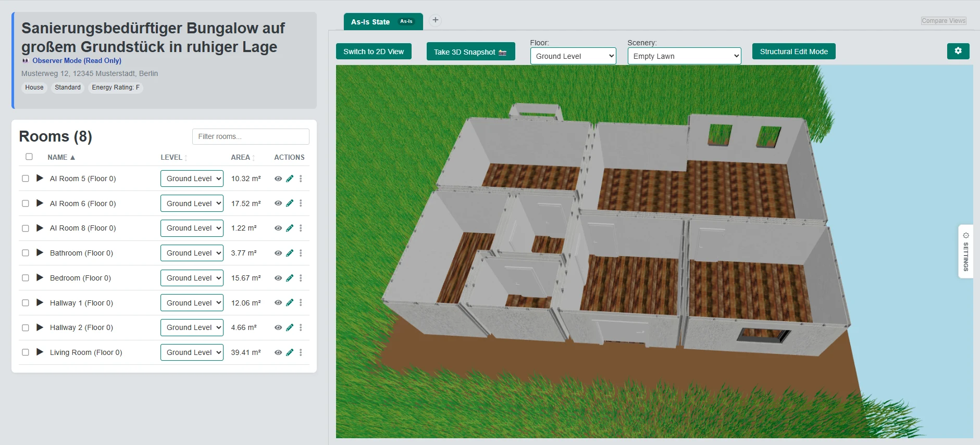Expand the AI Room 5 row
The width and height of the screenshot is (980, 445).
(40, 178)
